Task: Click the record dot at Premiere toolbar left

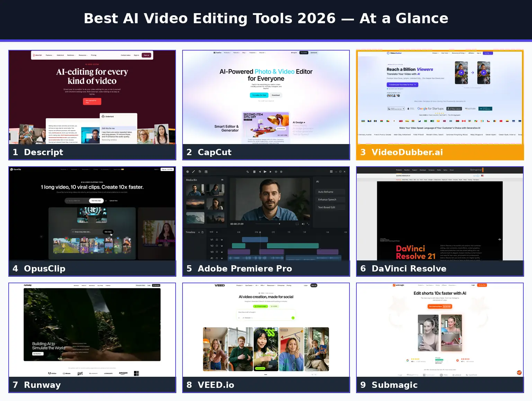Action: point(187,172)
